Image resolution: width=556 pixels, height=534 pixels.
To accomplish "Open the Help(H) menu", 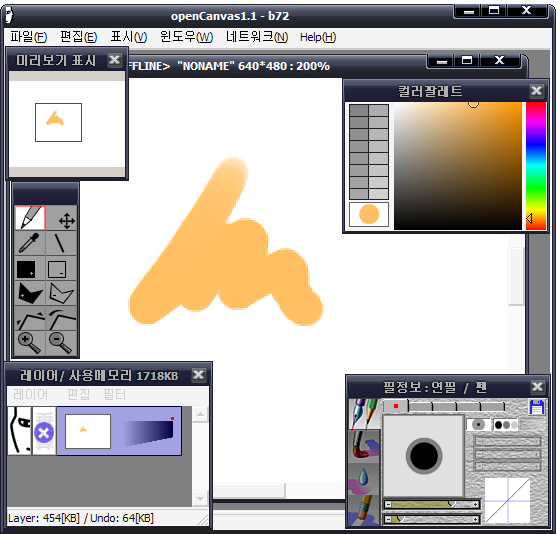I will [318, 37].
